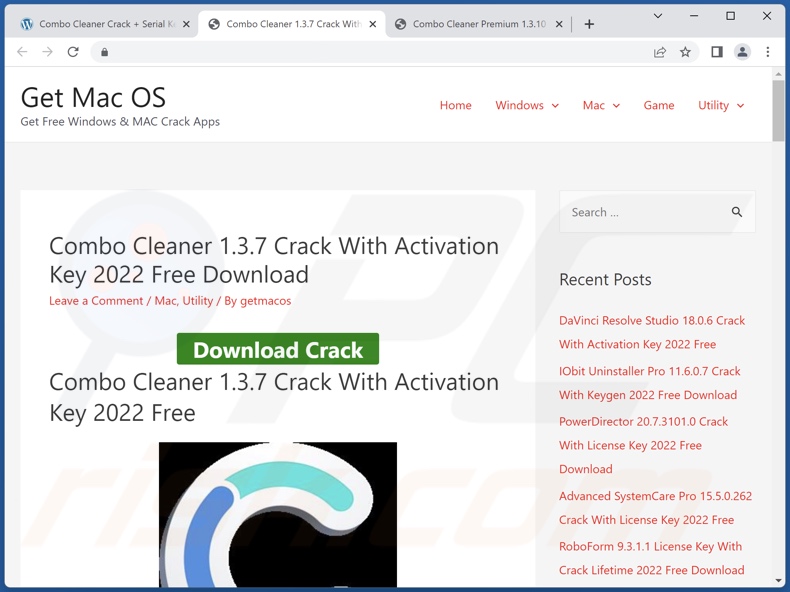Minimize the browser window
Viewport: 790px width, 592px height.
pyautogui.click(x=694, y=16)
